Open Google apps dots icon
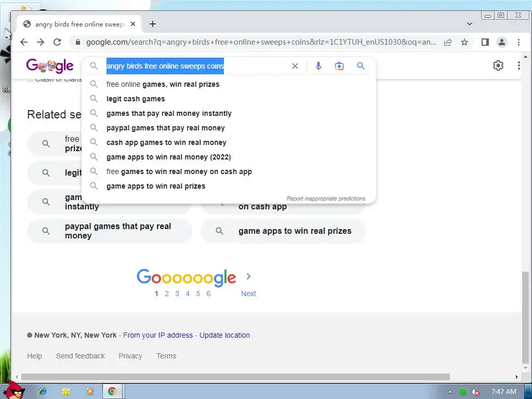 click(x=519, y=65)
